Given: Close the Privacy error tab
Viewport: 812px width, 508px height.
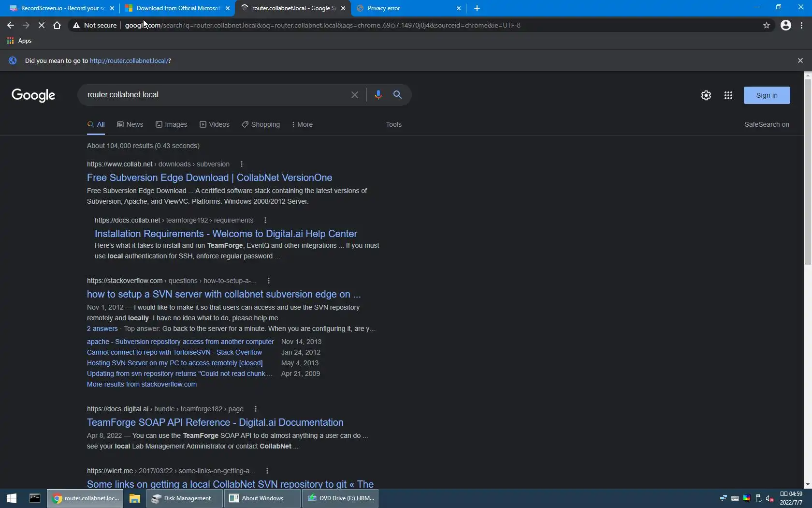Looking at the screenshot, I should pos(459,8).
